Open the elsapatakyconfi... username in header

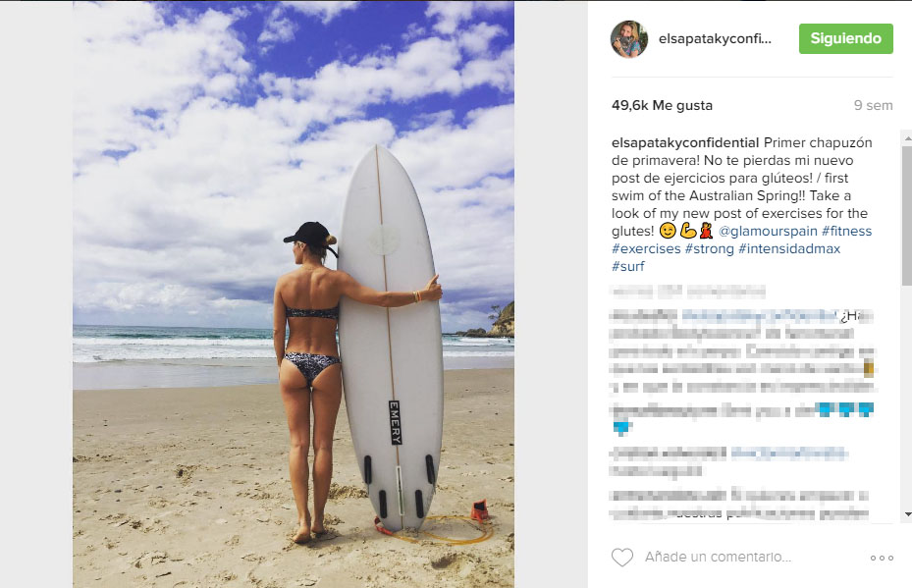(715, 39)
